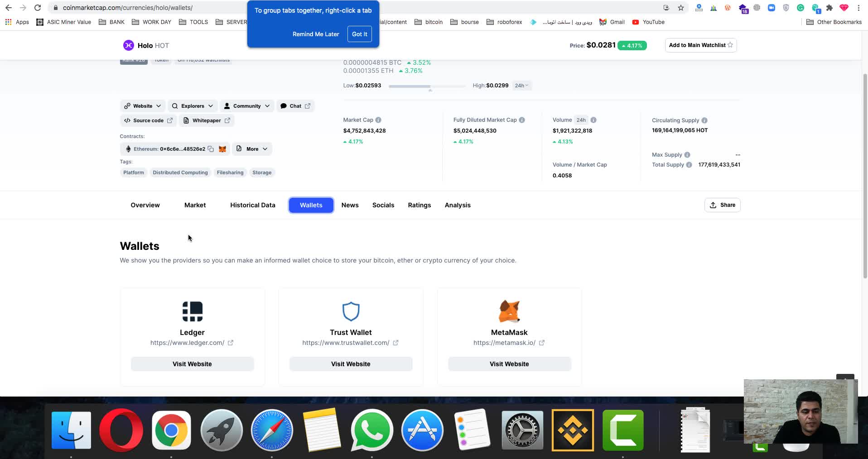Click the Market Cap info icon

coord(378,120)
